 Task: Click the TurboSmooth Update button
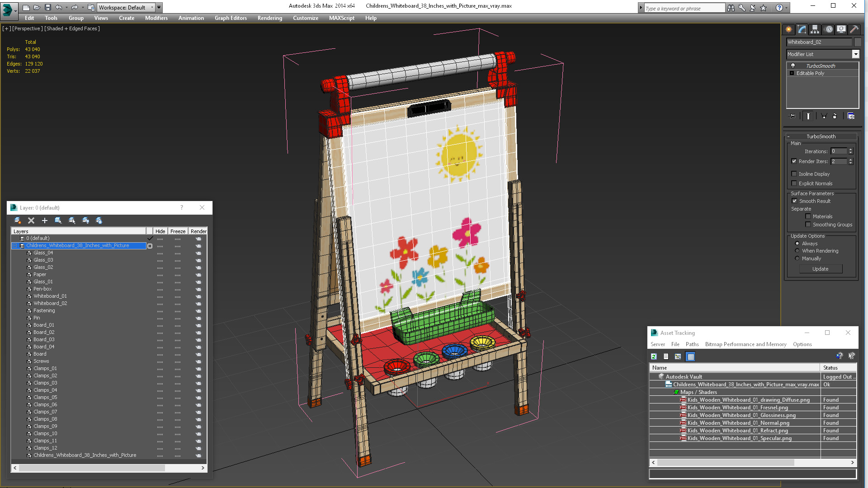click(x=821, y=269)
